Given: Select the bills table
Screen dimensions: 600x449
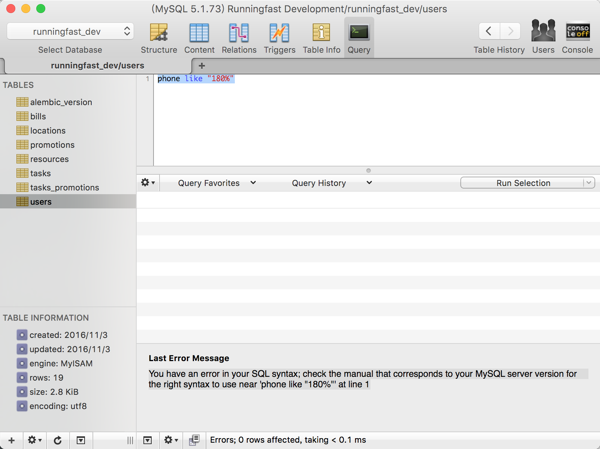Looking at the screenshot, I should tap(68, 116).
